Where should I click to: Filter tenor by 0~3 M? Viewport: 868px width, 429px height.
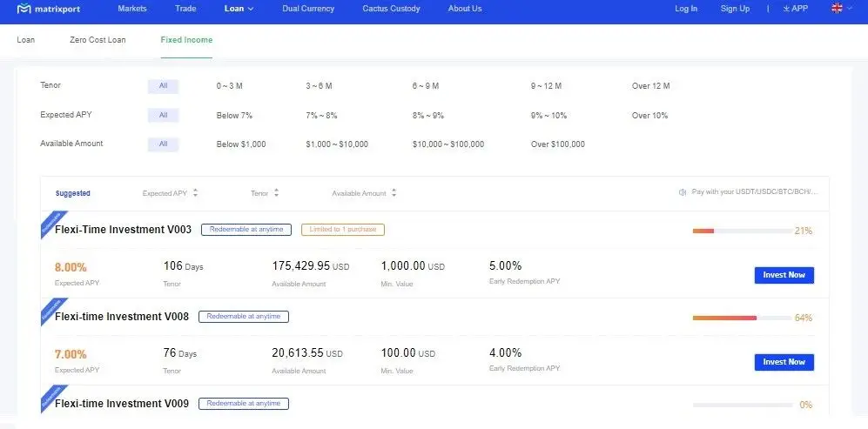click(229, 86)
